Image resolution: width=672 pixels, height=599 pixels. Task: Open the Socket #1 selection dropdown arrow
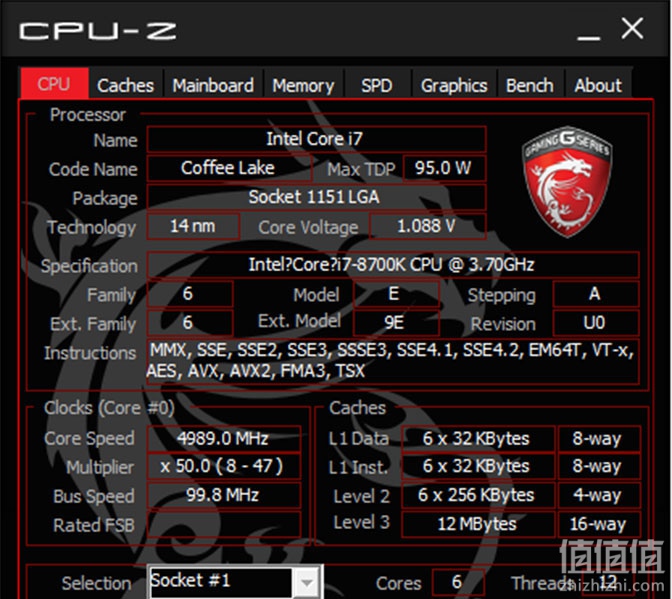(306, 582)
